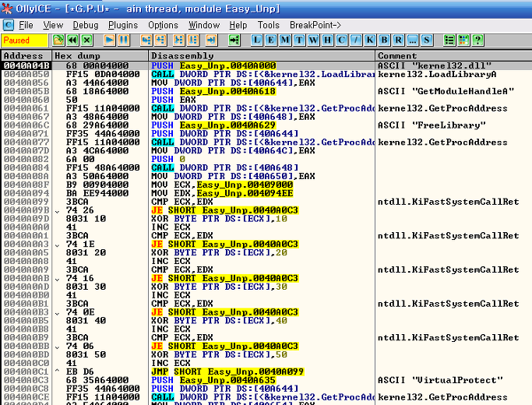Open the Options menu
This screenshot has height=405, width=532.
(x=163, y=25)
